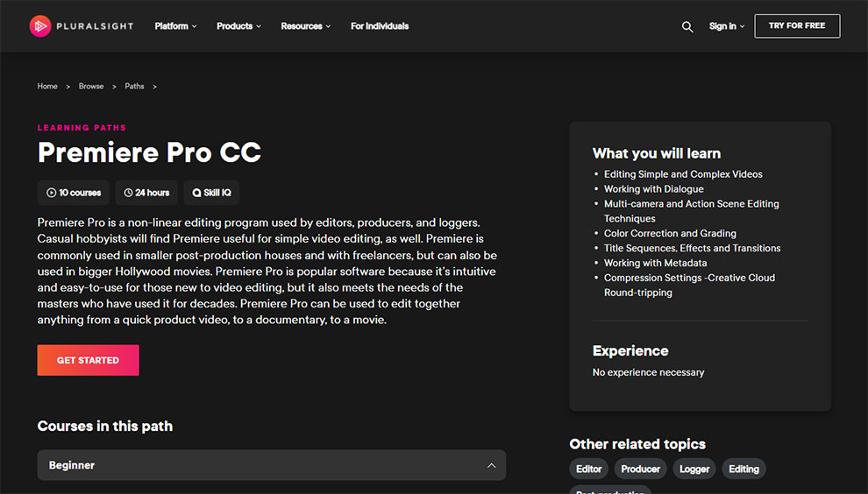868x494 pixels.
Task: Click the LEARNING PATHS label
Action: (x=82, y=128)
